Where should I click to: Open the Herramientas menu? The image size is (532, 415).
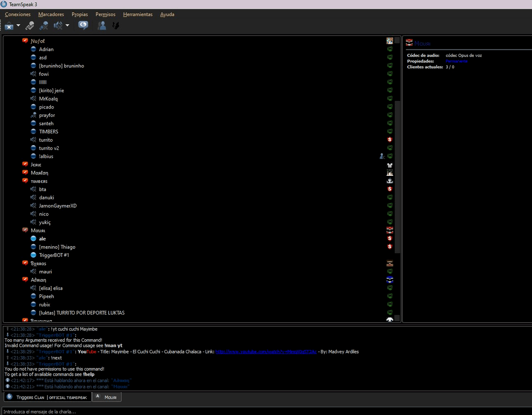(138, 14)
